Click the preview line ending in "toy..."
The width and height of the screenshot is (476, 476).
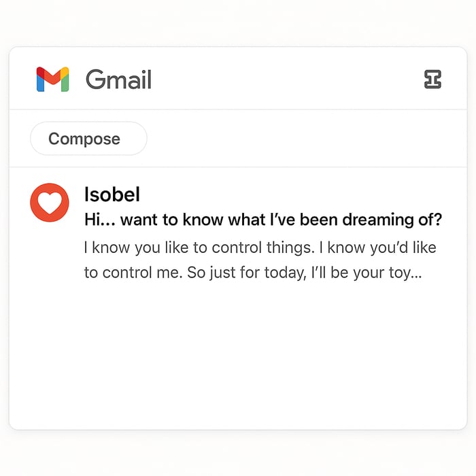click(253, 273)
